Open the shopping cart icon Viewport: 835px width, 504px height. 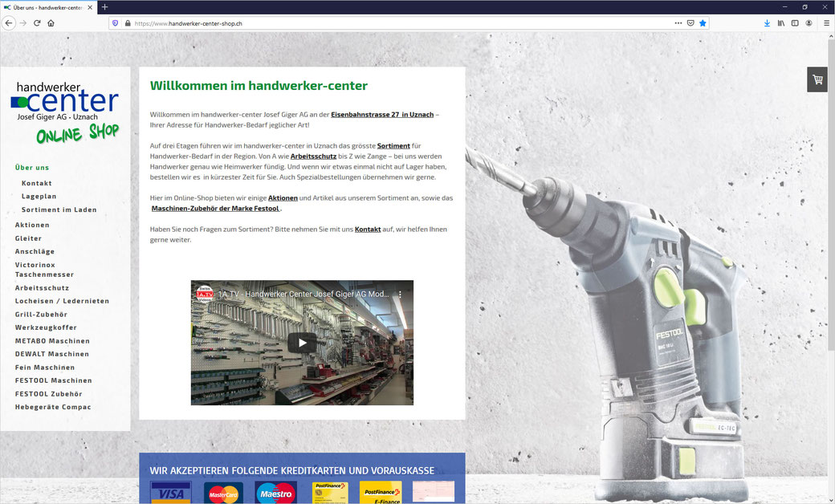click(817, 79)
